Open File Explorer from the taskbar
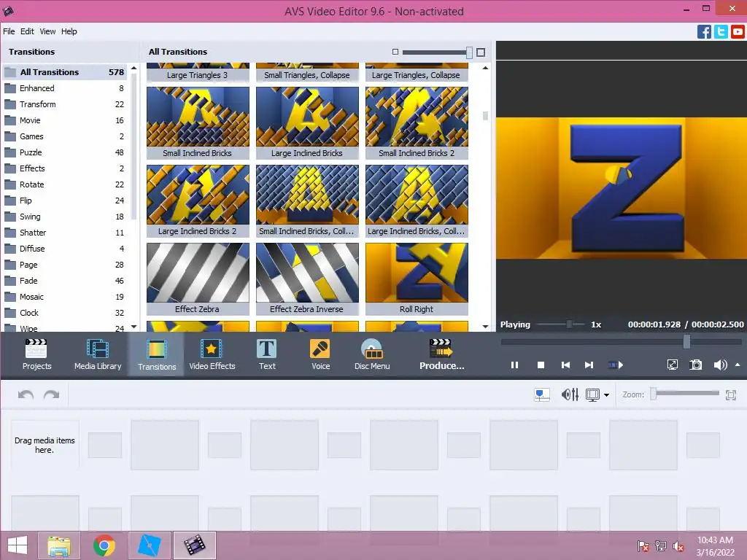The width and height of the screenshot is (747, 560). coord(59,545)
